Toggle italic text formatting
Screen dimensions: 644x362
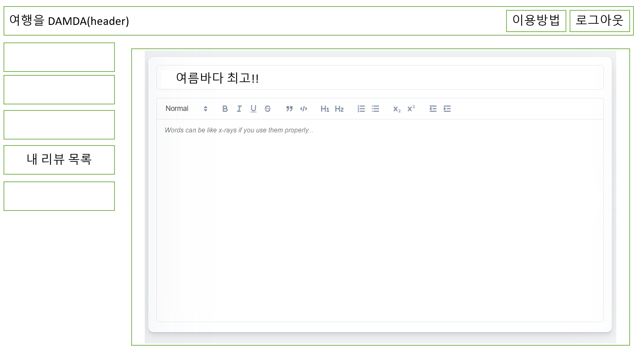(x=239, y=109)
